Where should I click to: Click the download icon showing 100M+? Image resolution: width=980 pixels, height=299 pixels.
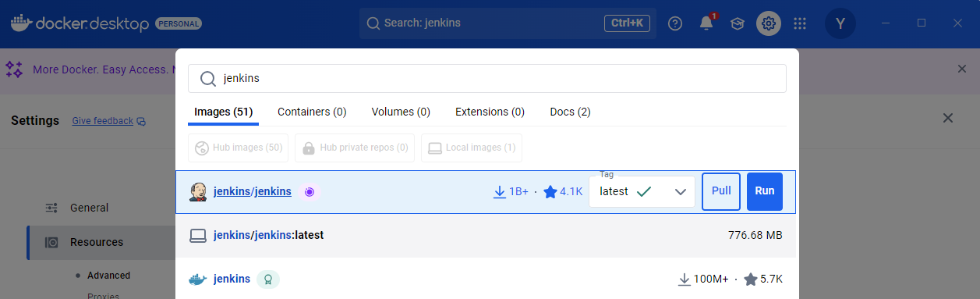tap(685, 279)
